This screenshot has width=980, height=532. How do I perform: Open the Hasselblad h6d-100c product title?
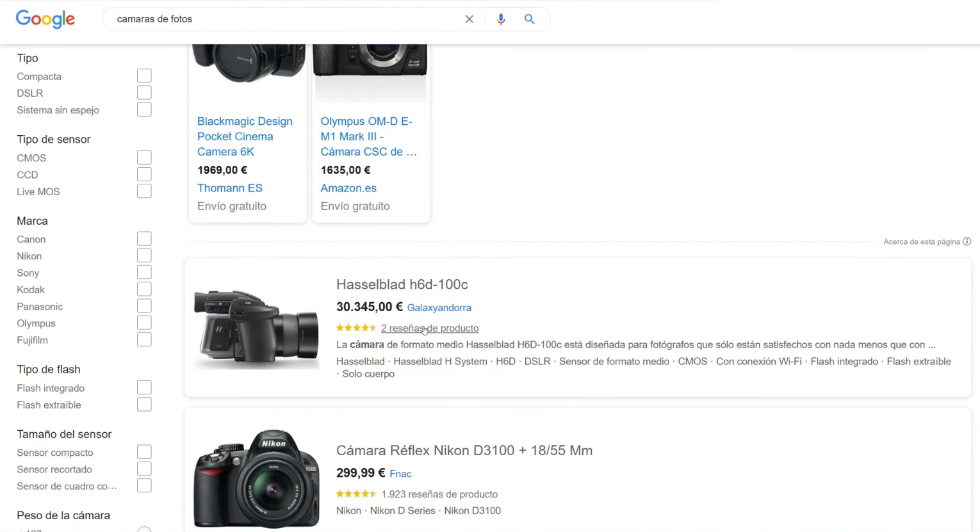[x=402, y=284]
